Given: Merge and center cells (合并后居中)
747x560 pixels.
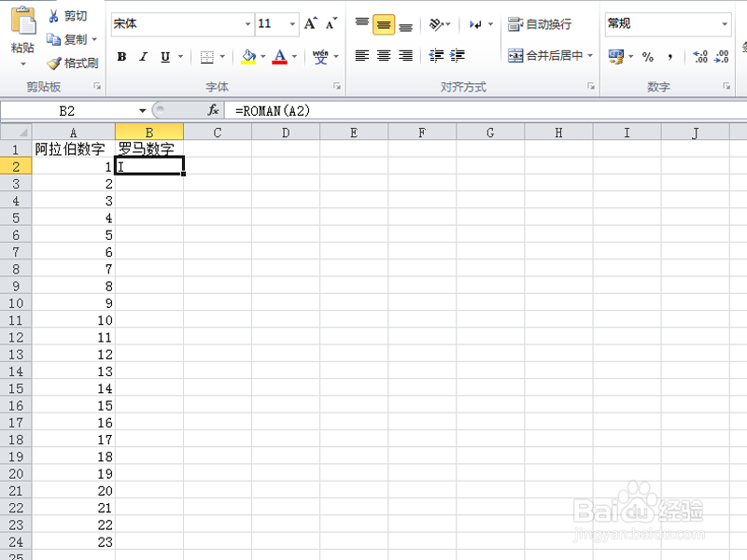Looking at the screenshot, I should pyautogui.click(x=545, y=55).
